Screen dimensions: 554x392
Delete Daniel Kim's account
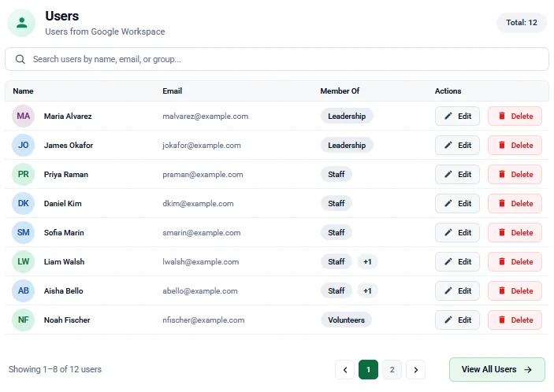(x=515, y=204)
